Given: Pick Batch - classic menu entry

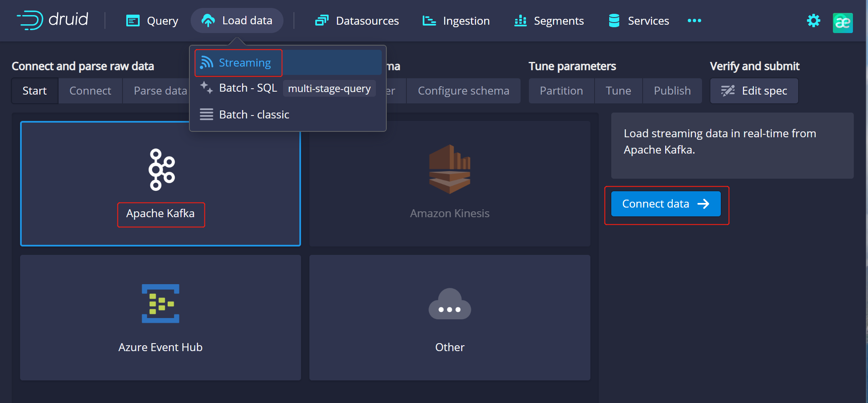Looking at the screenshot, I should (254, 115).
